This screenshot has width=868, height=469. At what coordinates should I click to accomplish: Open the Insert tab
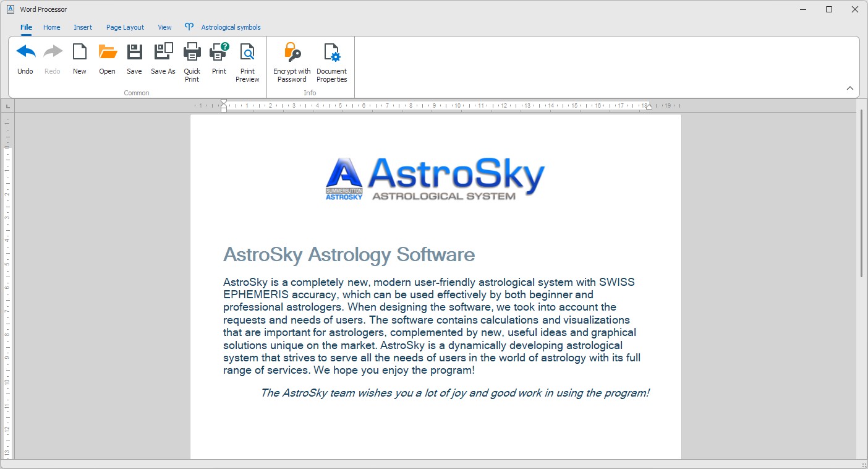83,27
